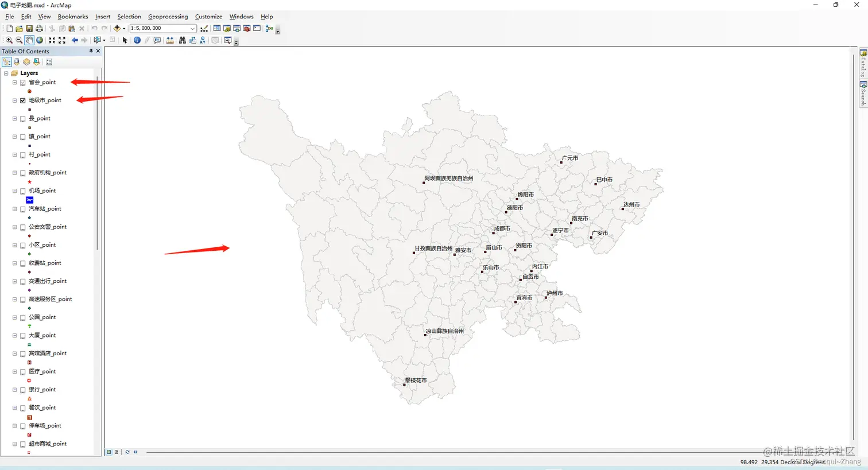Switch to Layout View button

pyautogui.click(x=117, y=452)
